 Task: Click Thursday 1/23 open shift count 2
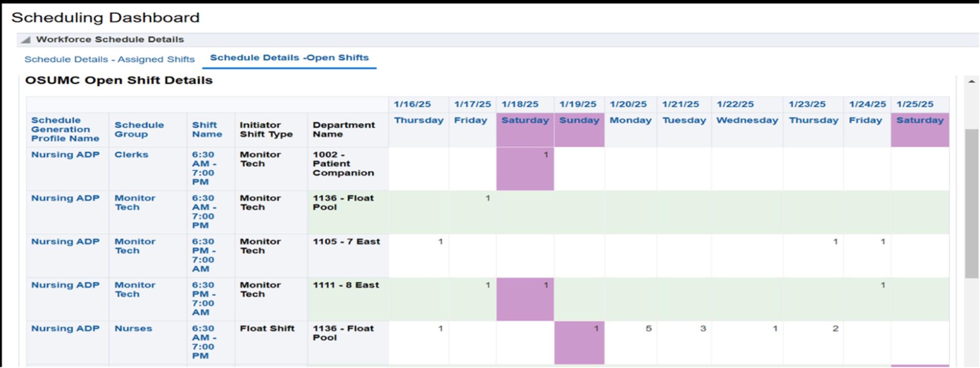(x=835, y=329)
